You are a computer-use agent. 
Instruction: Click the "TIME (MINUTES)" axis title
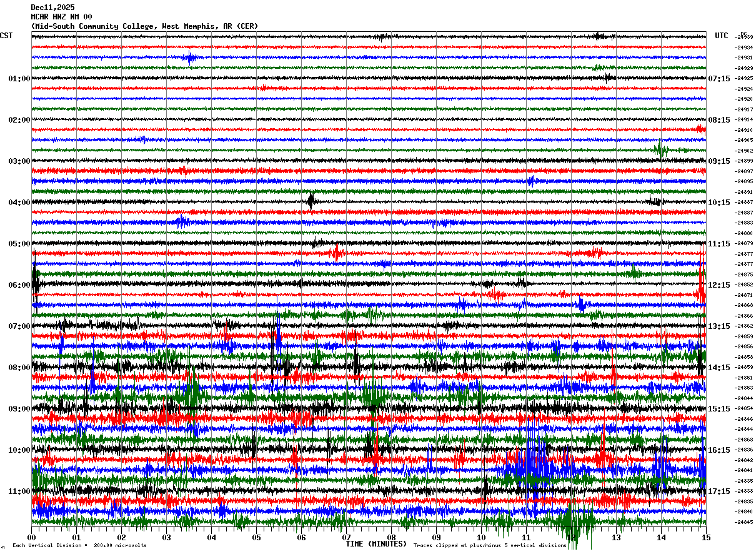point(377,544)
